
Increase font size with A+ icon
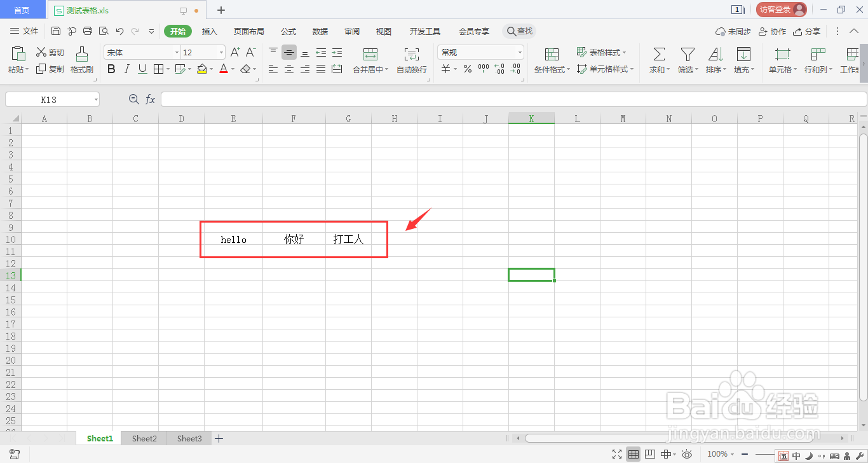click(x=235, y=52)
